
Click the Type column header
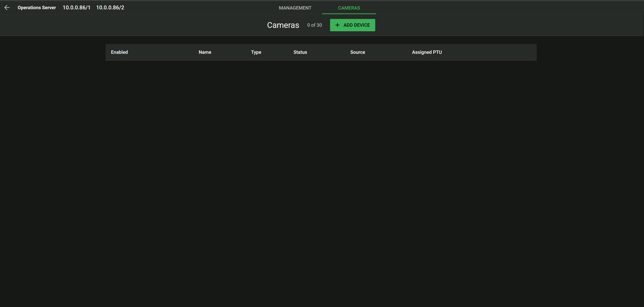(x=256, y=52)
